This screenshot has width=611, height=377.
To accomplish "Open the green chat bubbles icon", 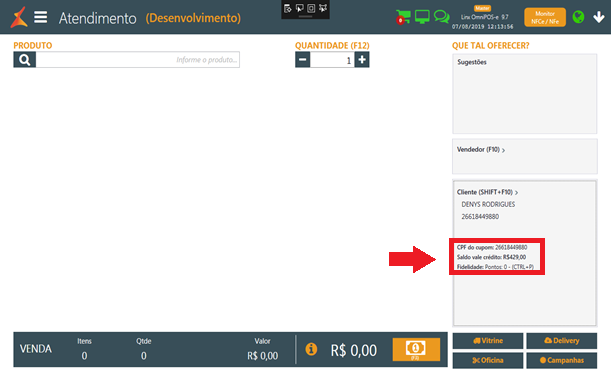I will 441,17.
